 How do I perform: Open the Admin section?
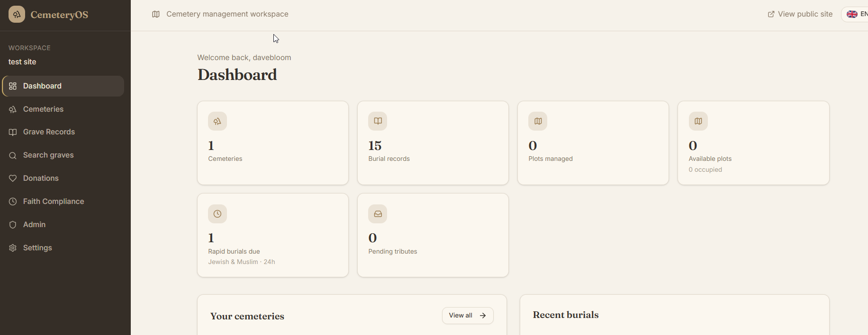coord(63,225)
